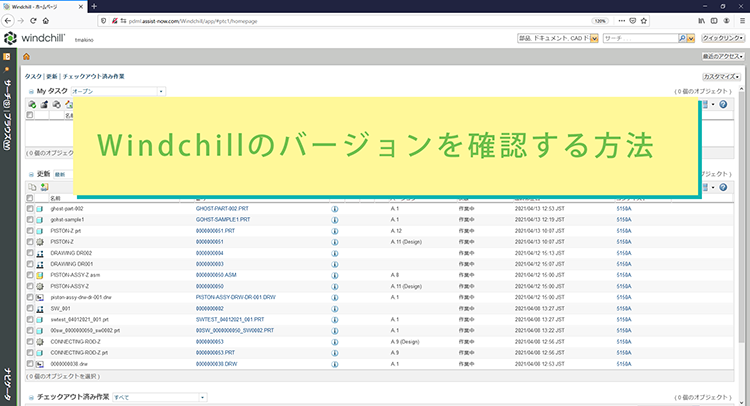Click the orange panel expand icon in left sidebar
Viewport: 750px width, 406px height.
tap(7, 56)
